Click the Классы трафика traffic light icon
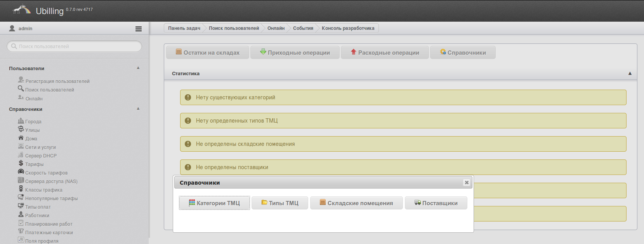The height and width of the screenshot is (244, 644). (x=21, y=189)
